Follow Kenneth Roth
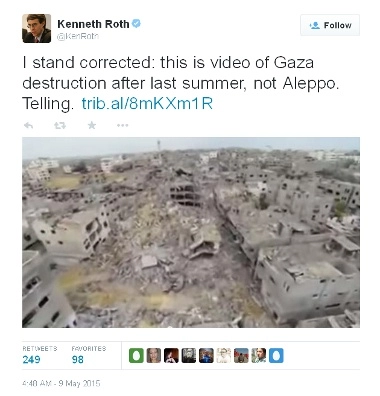Viewport: 380px width, 396px height. click(330, 25)
